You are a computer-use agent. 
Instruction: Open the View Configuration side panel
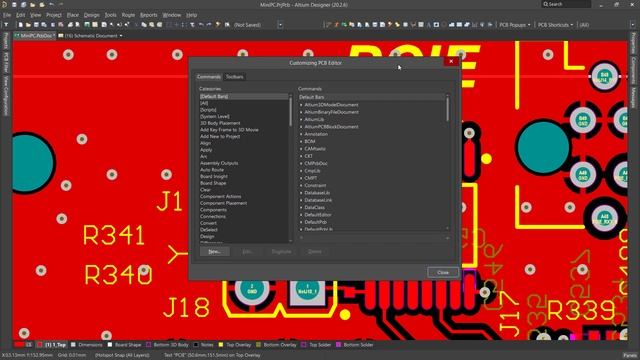coord(6,96)
